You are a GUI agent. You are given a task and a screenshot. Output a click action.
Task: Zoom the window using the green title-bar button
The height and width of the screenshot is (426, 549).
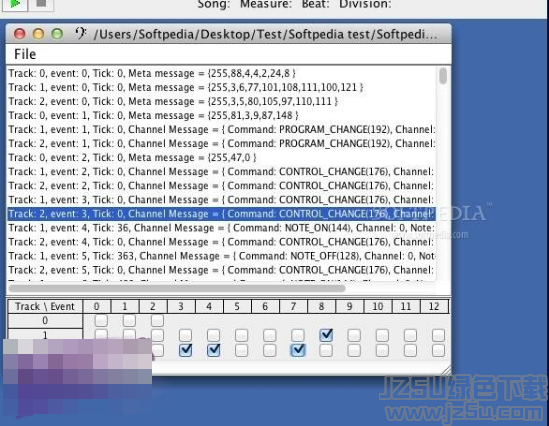click(x=57, y=34)
